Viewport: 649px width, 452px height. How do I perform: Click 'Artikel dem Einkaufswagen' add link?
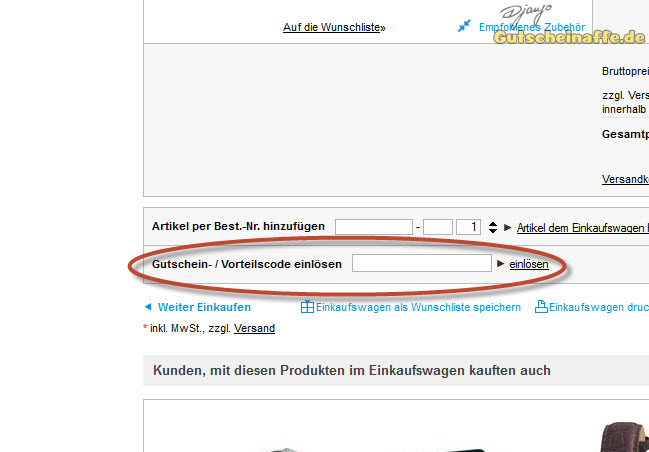tap(582, 228)
